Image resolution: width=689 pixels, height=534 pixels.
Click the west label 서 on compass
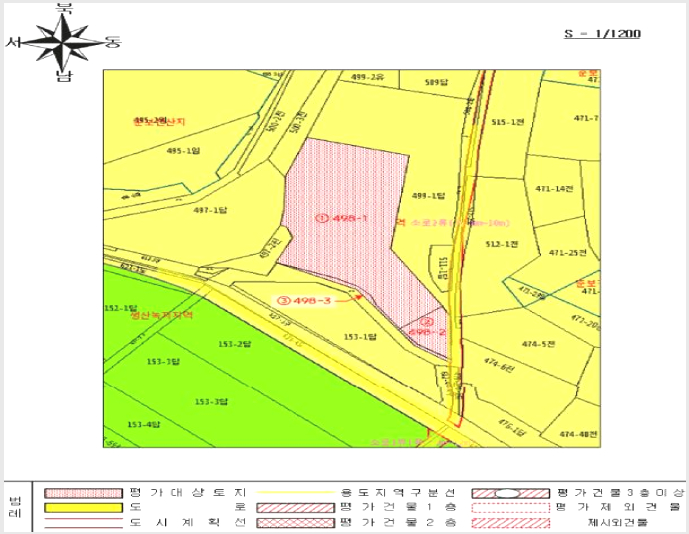14,43
